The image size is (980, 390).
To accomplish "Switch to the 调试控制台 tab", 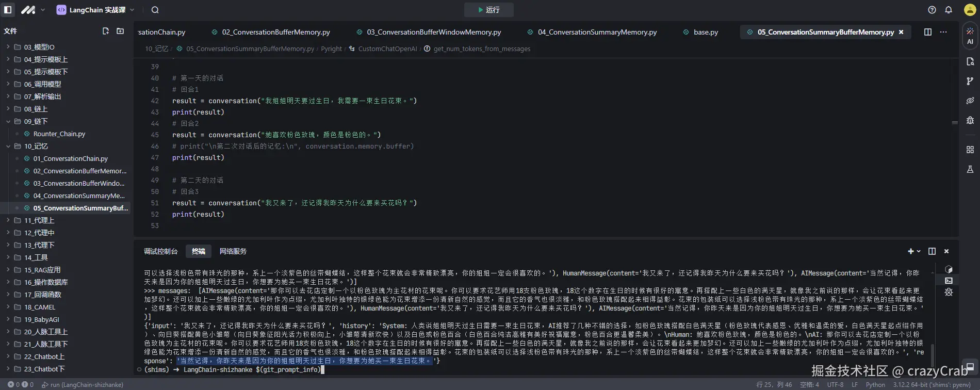I will click(160, 251).
